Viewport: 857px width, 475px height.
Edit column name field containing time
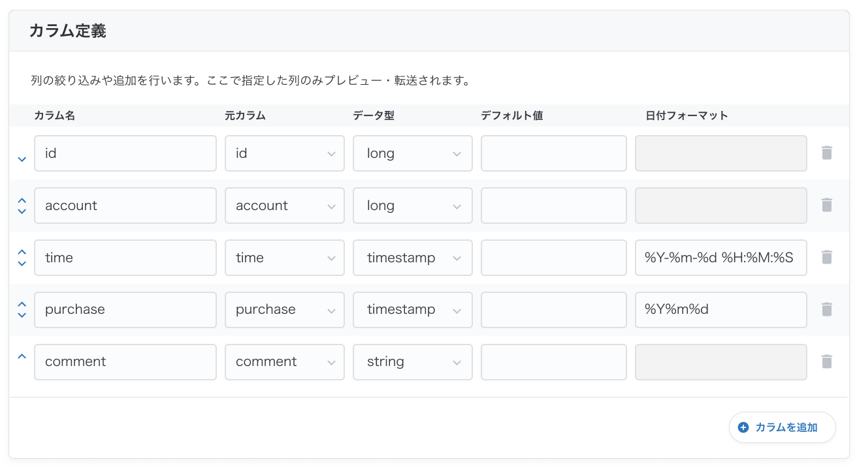point(125,257)
